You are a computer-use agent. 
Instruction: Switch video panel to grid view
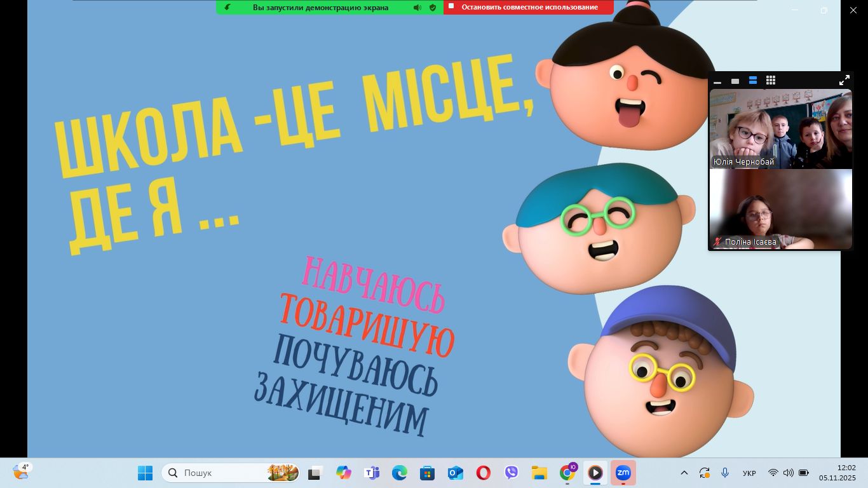(x=771, y=81)
